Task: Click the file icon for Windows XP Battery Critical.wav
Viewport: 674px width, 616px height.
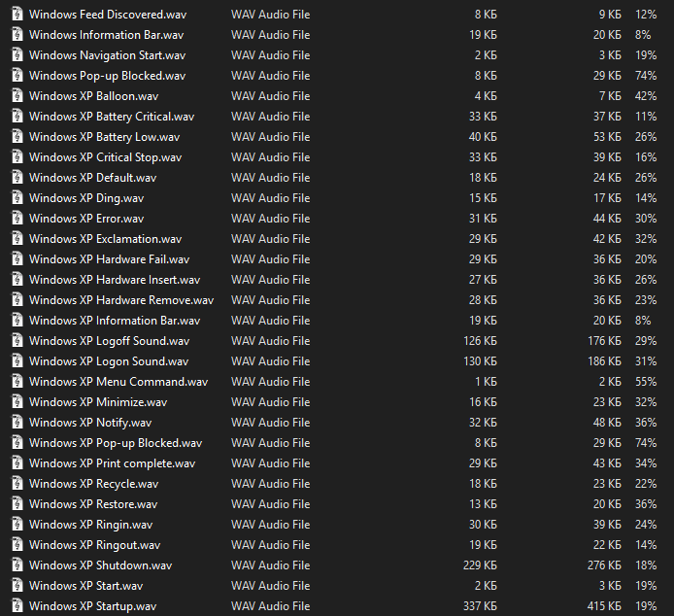Action: [x=17, y=117]
